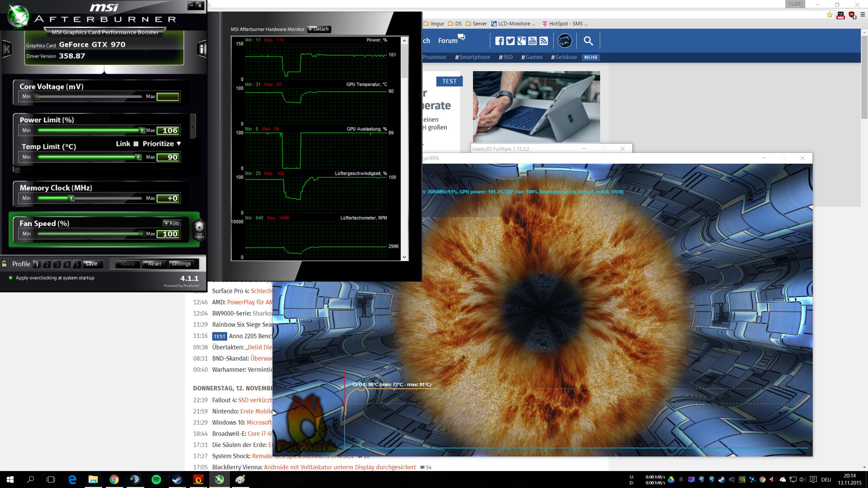868x488 pixels.
Task: Open the site's Twitter icon
Action: click(x=510, y=41)
